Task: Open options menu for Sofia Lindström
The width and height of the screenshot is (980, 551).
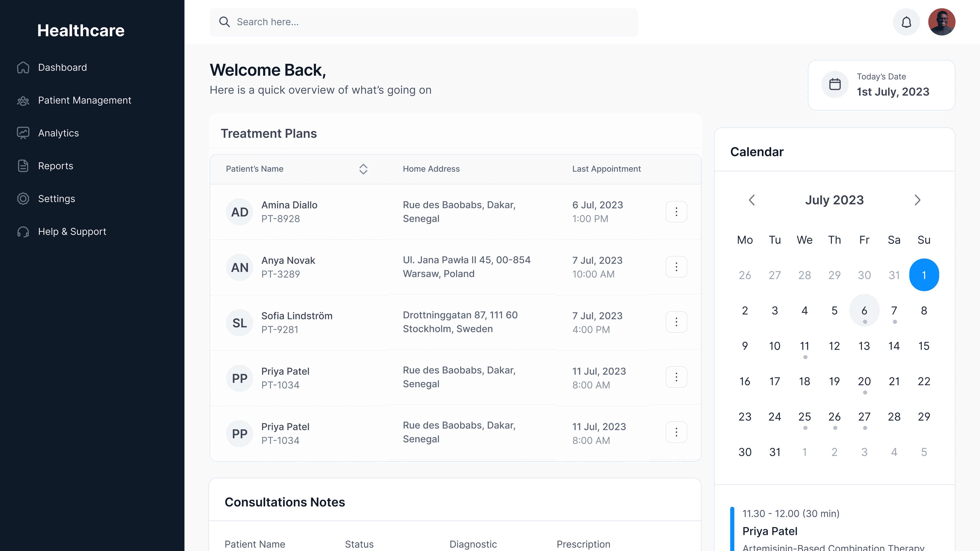Action: (676, 322)
